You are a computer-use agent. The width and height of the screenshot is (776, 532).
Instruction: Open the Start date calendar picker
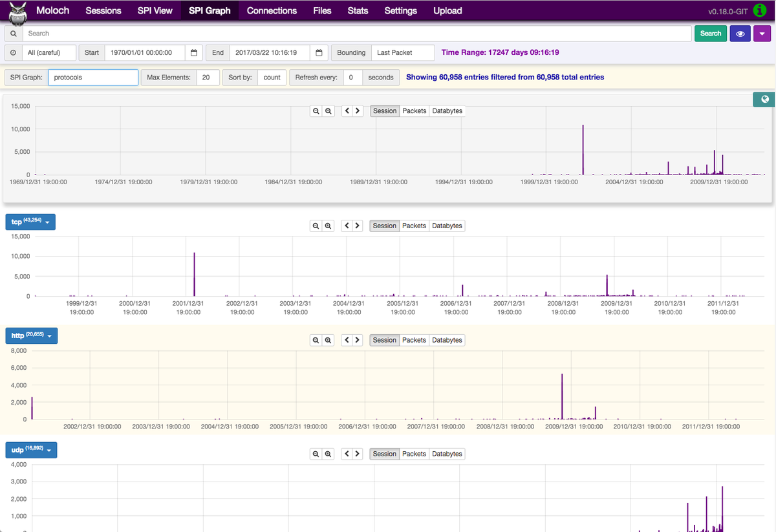point(193,53)
